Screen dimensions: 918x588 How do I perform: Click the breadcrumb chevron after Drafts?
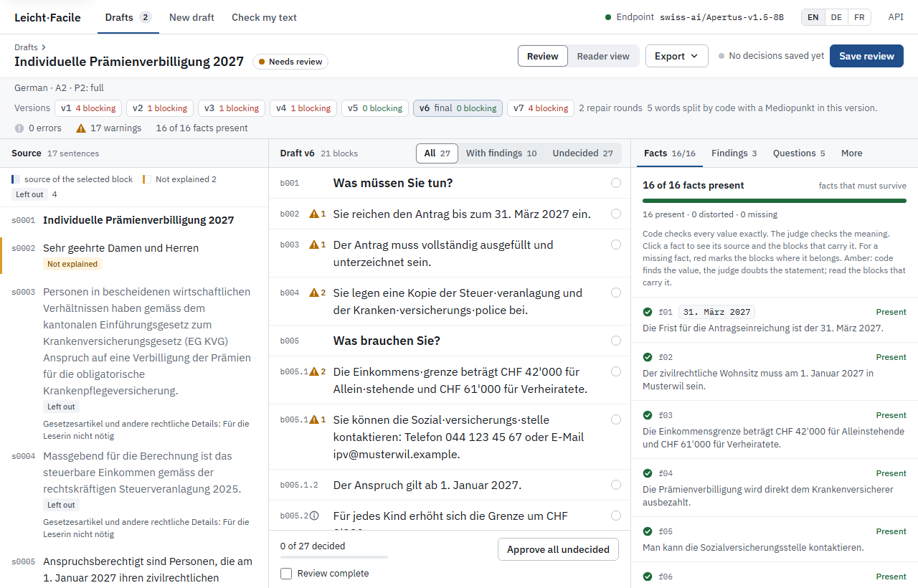point(44,47)
